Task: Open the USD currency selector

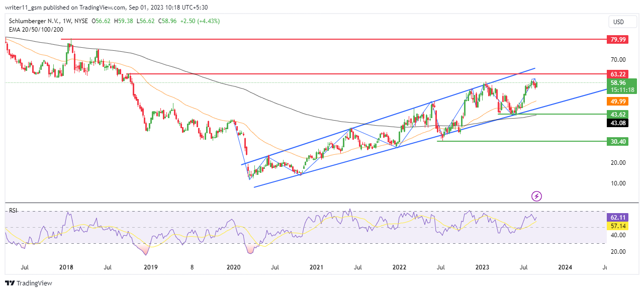Action: (622, 22)
